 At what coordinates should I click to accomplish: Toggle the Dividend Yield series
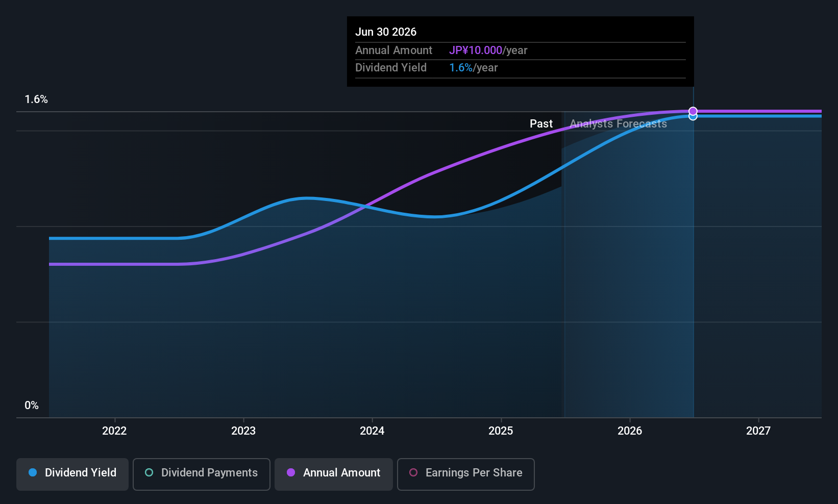click(x=72, y=474)
